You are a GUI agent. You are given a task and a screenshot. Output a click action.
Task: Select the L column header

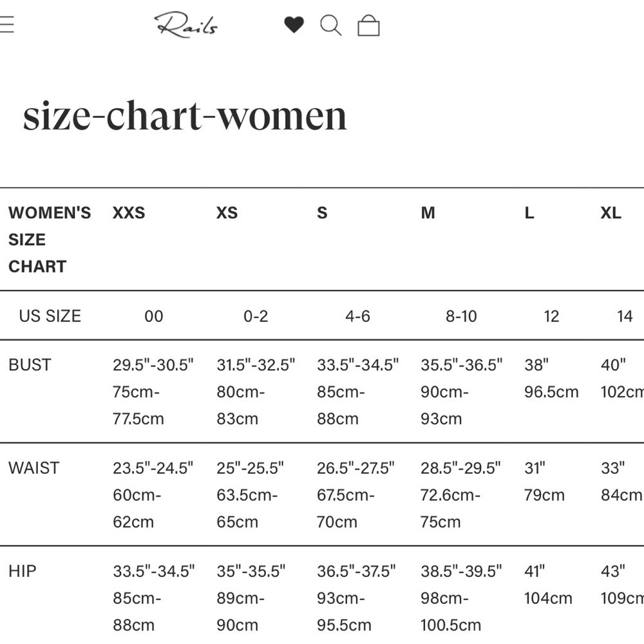pyautogui.click(x=529, y=213)
